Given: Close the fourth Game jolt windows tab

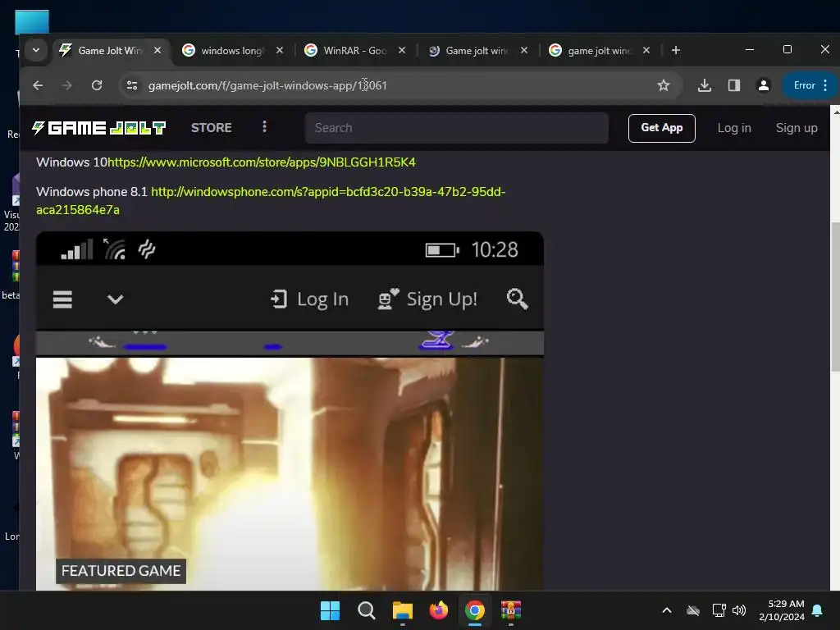Looking at the screenshot, I should click(524, 50).
